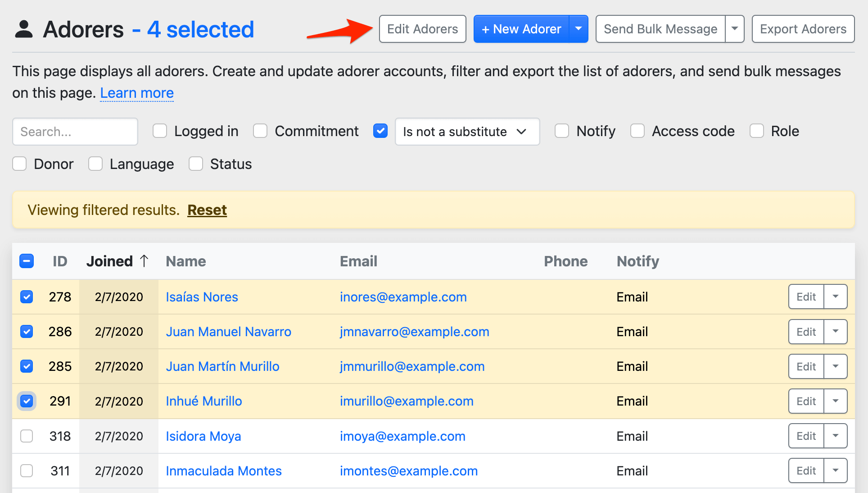This screenshot has height=493, width=868.
Task: Open dropdown caret beside Edit for Isidora Moya
Action: (x=836, y=436)
